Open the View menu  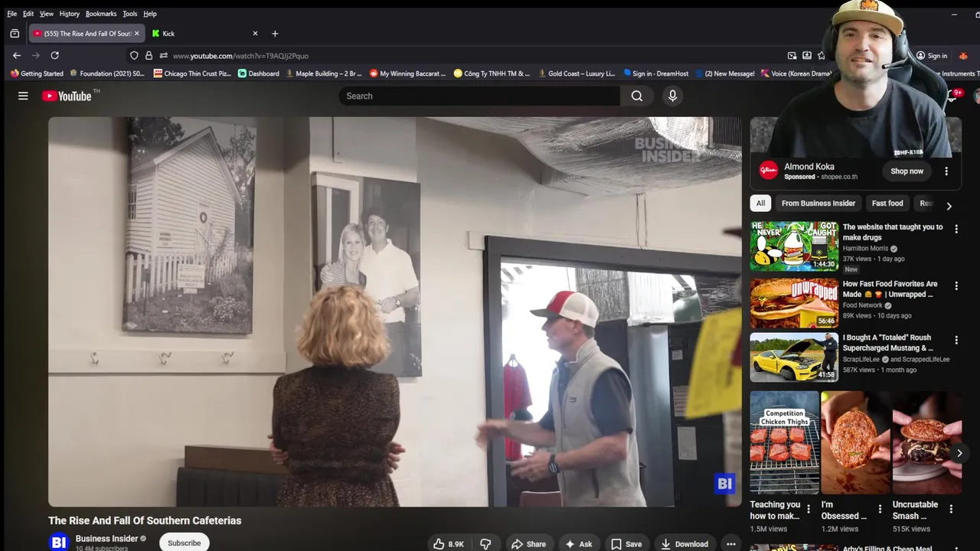[x=47, y=14]
